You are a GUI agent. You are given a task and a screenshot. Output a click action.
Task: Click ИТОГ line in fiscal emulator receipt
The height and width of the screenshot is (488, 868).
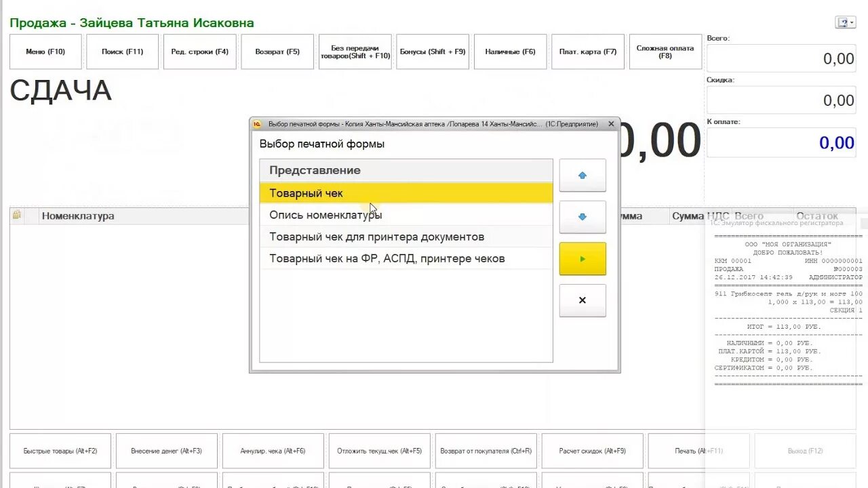click(784, 327)
